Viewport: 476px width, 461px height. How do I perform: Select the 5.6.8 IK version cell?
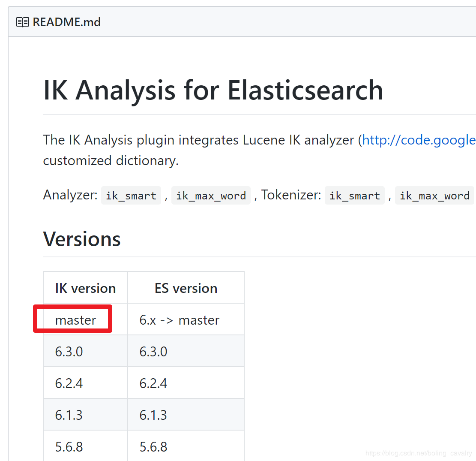[x=86, y=446]
